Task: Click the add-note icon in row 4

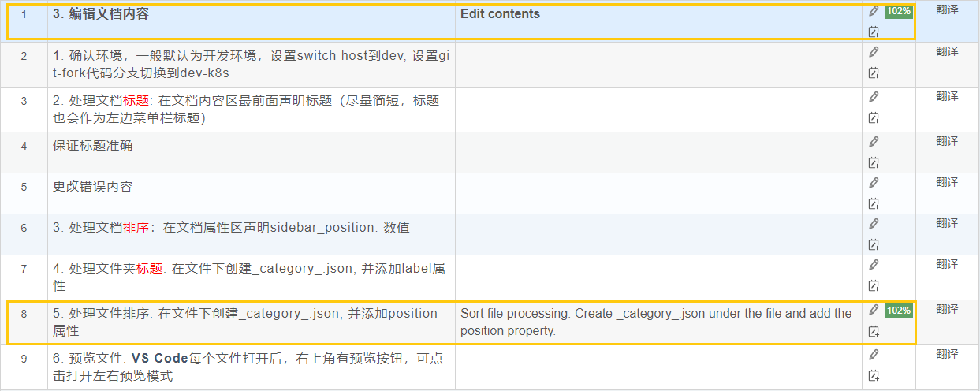Action: 873,163
